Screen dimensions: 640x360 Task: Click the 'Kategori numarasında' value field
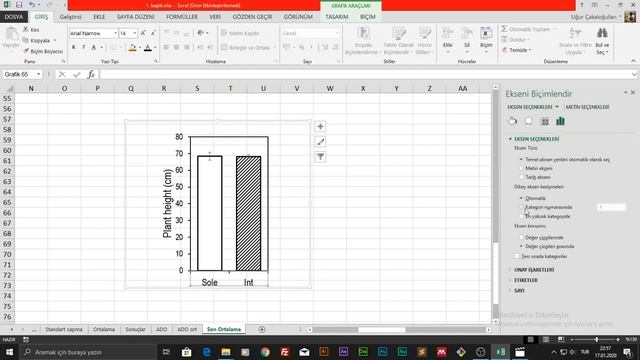pos(611,207)
